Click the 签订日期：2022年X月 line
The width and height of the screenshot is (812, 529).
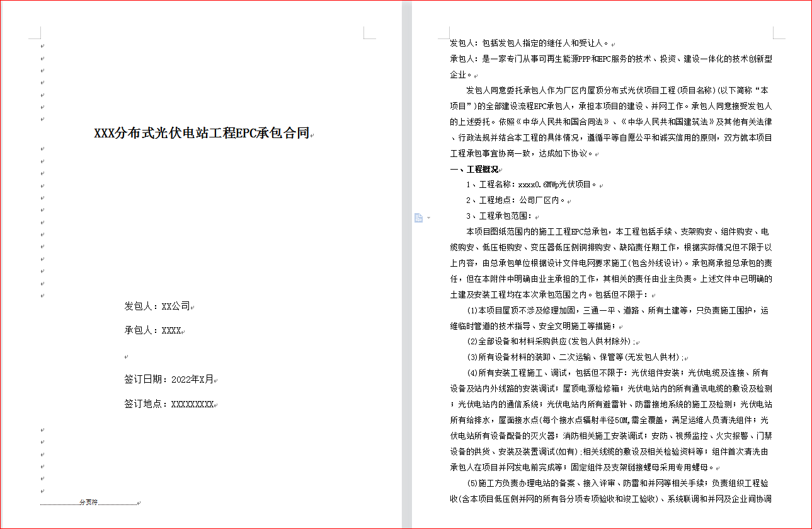[169, 380]
